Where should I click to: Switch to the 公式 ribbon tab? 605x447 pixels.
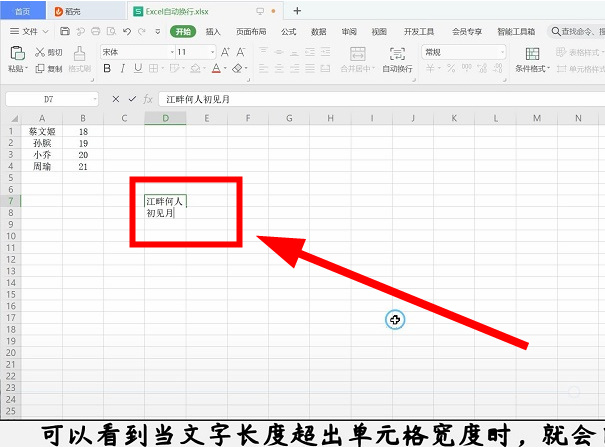click(x=288, y=32)
